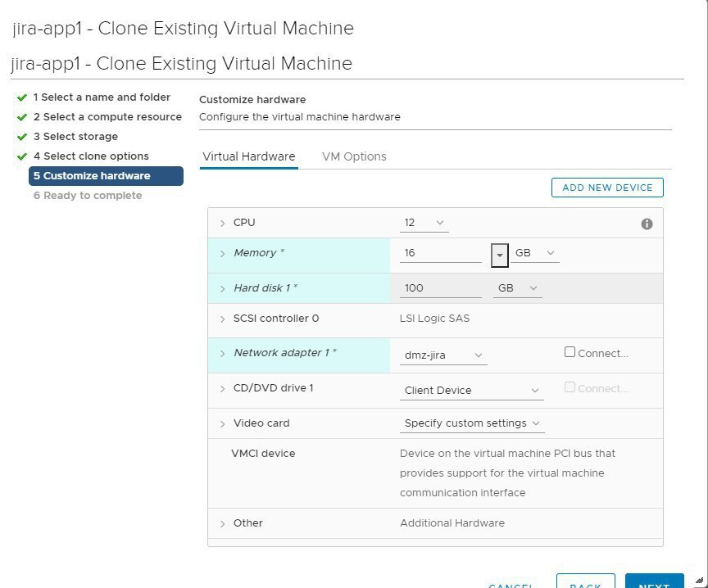
Task: Open the Hard disk unit GB dropdown
Action: (517, 288)
